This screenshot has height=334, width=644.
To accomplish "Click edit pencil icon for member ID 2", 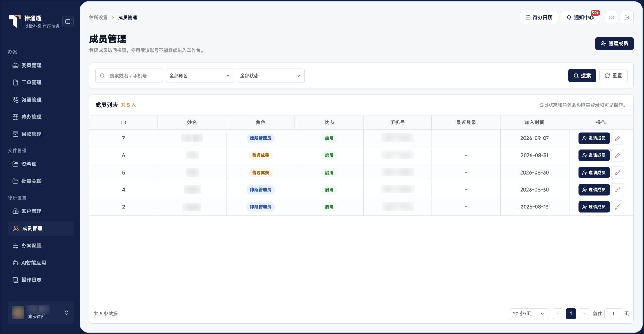I will [618, 207].
